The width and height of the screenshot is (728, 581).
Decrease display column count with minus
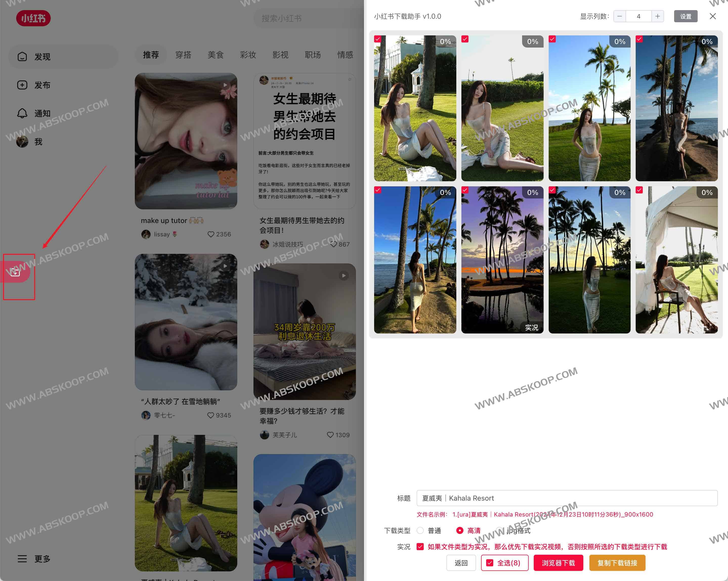tap(620, 16)
